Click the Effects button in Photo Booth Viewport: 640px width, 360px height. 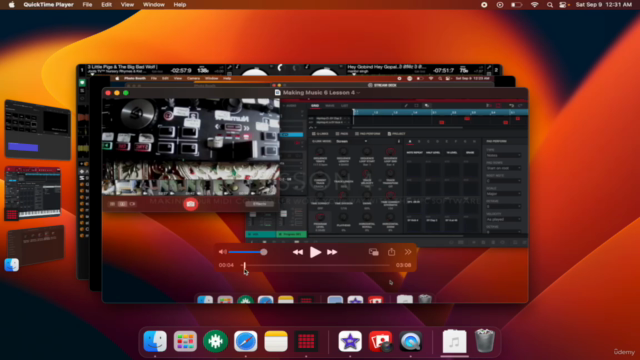[260, 204]
